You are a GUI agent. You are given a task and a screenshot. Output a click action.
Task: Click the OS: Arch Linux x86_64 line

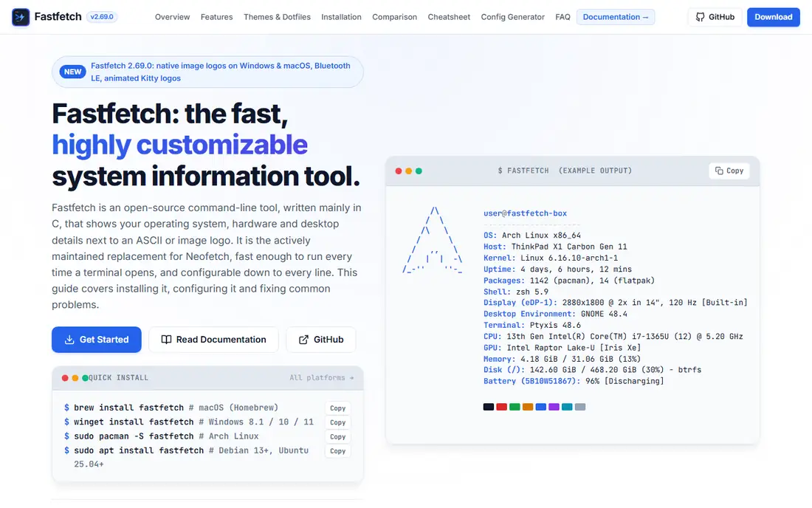[x=531, y=235]
